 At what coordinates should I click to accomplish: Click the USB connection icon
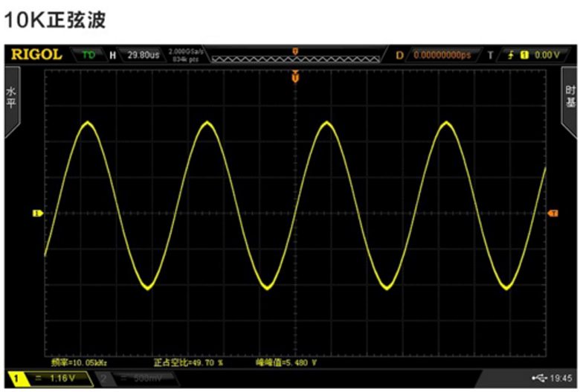538,378
